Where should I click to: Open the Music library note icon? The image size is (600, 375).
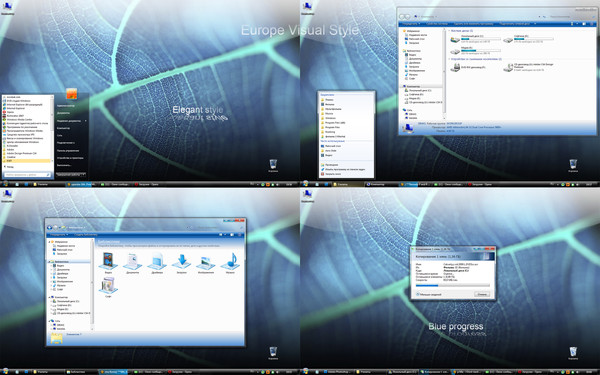pyautogui.click(x=230, y=261)
